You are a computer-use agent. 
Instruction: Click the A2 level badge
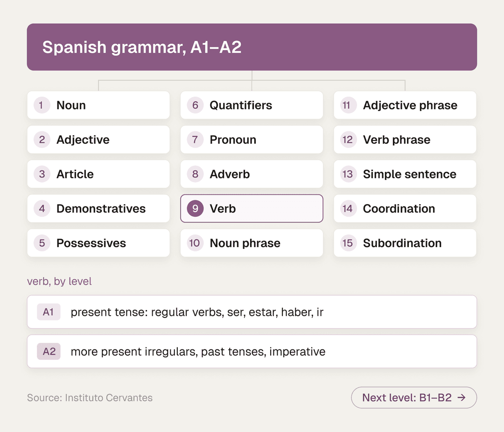pos(49,351)
